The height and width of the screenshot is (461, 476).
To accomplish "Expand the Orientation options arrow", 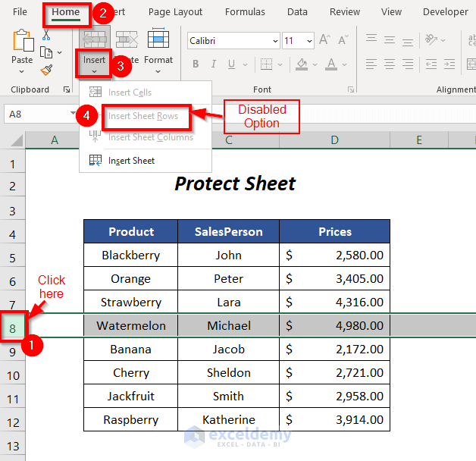I will point(443,40).
